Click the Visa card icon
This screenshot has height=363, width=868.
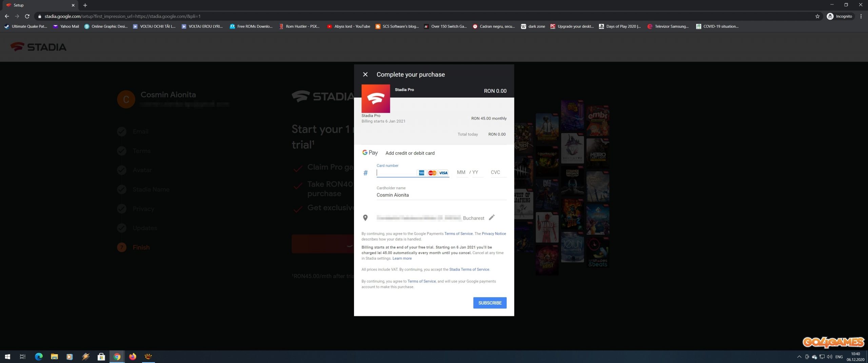(443, 173)
